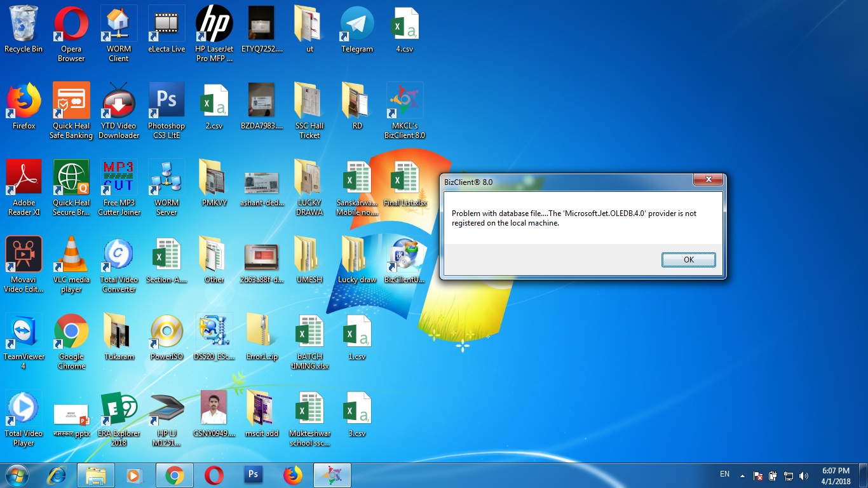Select the VLC media player shortcut
This screenshot has width=868, height=488.
(x=71, y=265)
